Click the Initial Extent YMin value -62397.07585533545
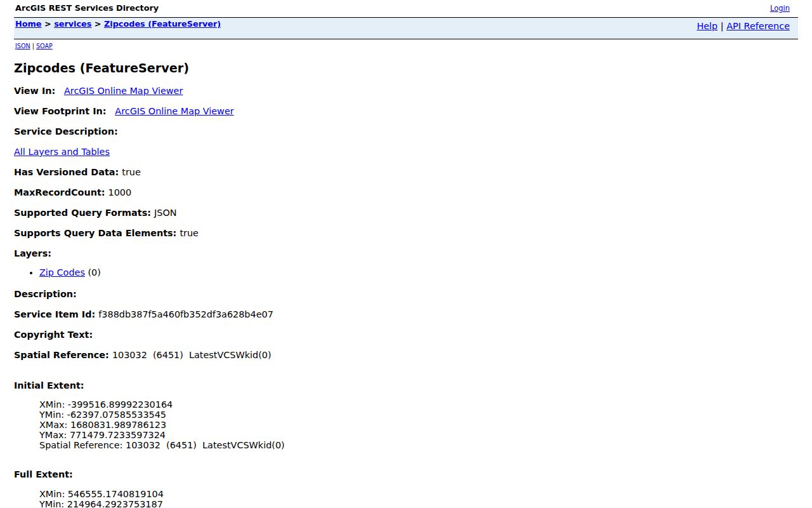Viewport: 812px width, 508px height. point(117,415)
